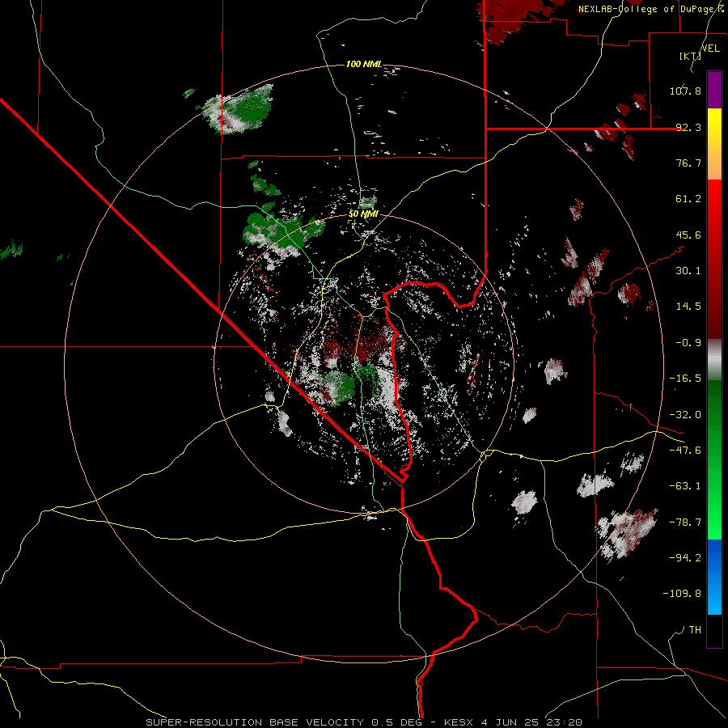Select the 30.1 scale value
This screenshot has width=728, height=728.
tap(688, 270)
